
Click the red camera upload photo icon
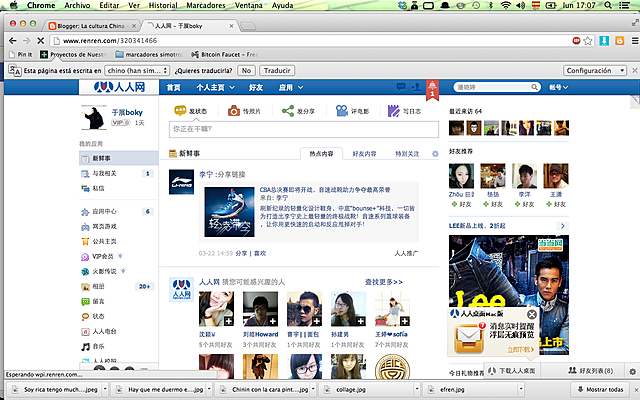click(234, 111)
